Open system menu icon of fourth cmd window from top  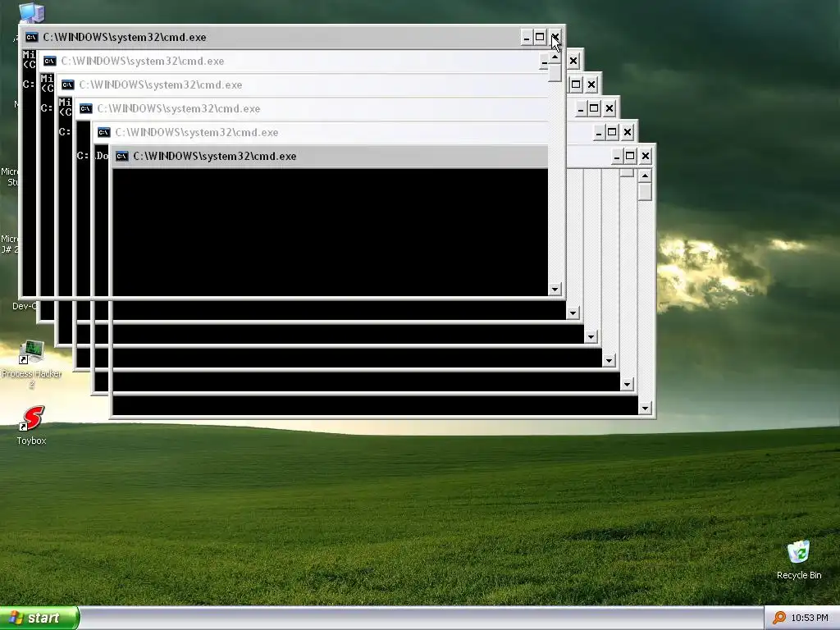click(85, 109)
